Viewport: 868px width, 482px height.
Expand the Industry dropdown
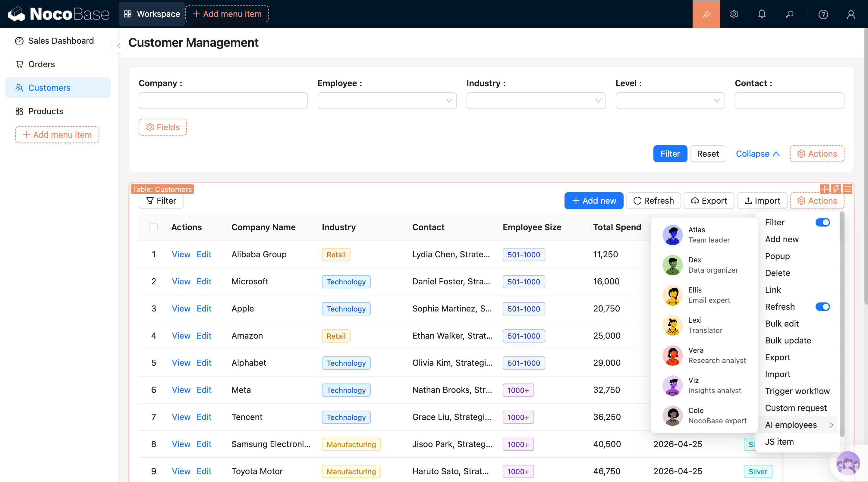click(x=536, y=100)
